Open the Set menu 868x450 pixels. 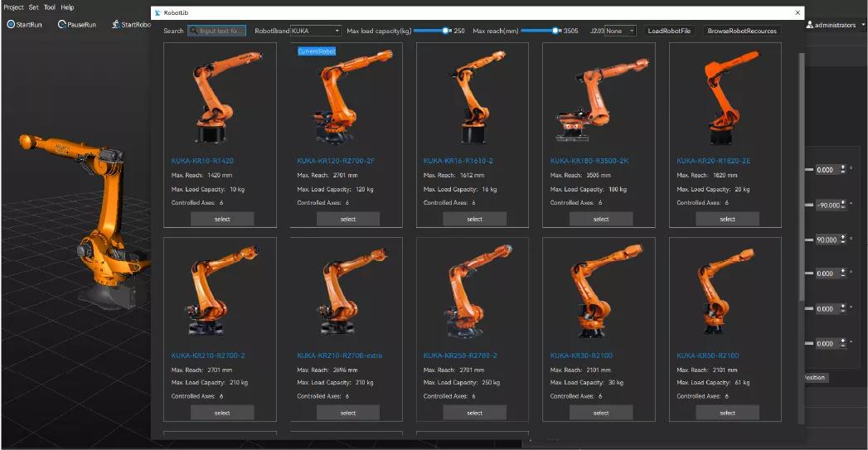click(34, 7)
